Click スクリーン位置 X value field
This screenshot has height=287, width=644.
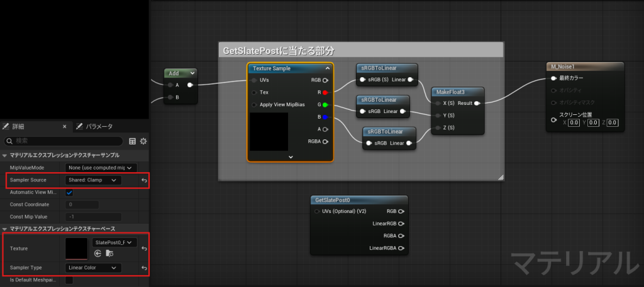[574, 122]
